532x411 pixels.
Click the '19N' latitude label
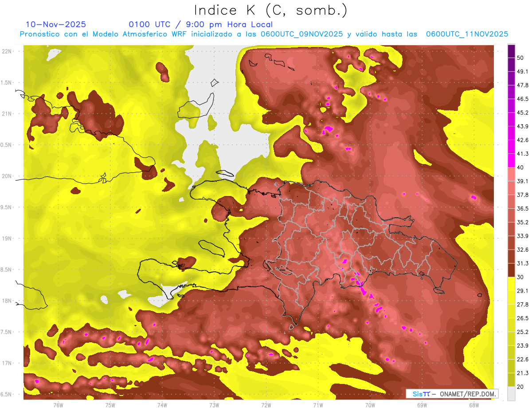7,239
